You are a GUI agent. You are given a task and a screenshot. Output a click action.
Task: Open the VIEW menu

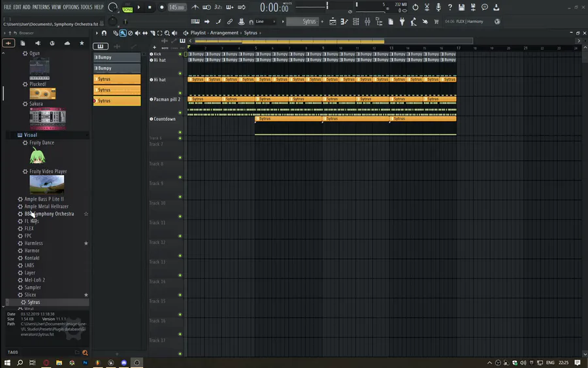(56, 7)
